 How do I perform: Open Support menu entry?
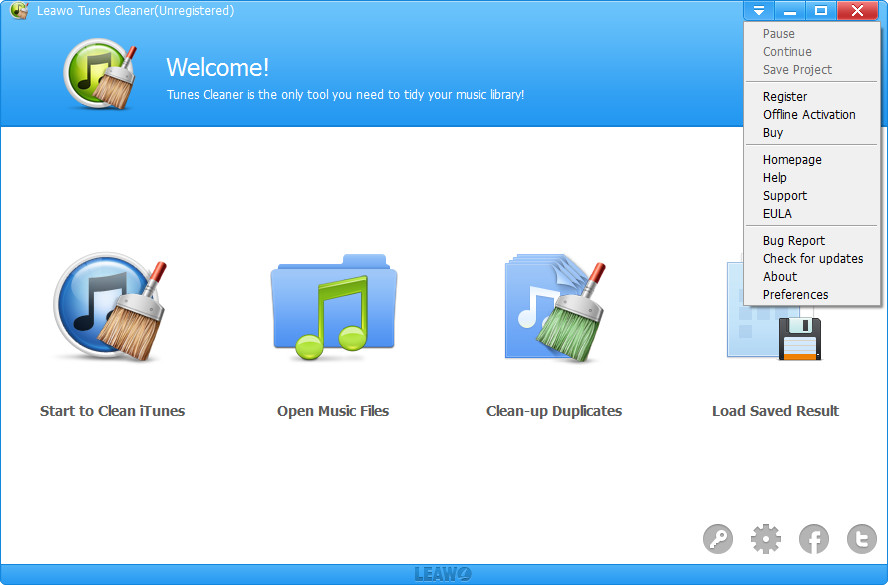tap(785, 196)
